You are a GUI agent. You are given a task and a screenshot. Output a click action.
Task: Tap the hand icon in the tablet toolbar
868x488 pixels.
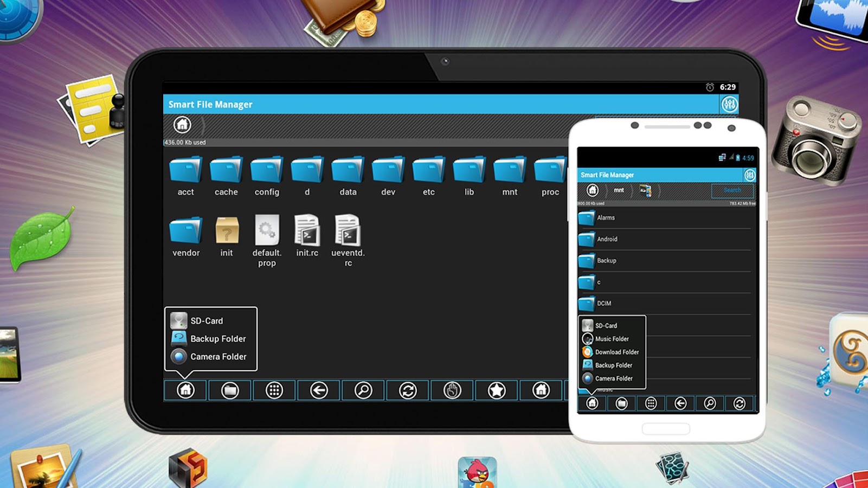point(452,390)
